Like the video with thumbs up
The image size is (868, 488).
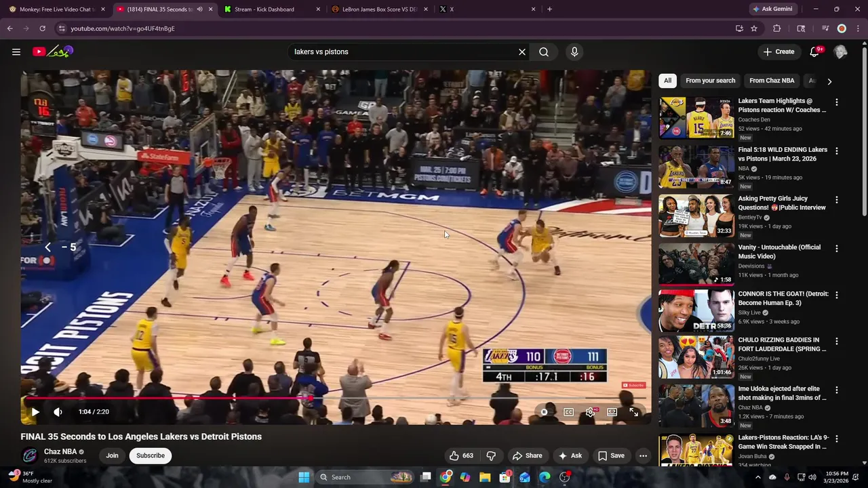(x=461, y=455)
